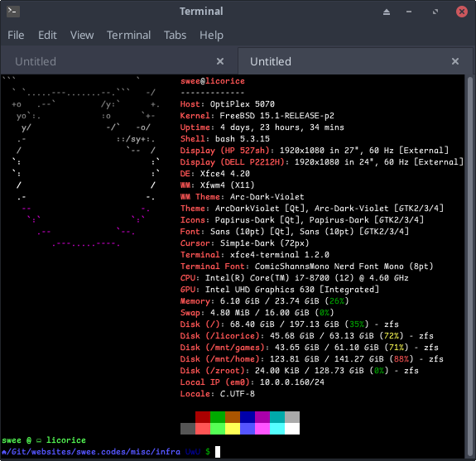Screen dimensions: 476x461
Task: Click the light gray color block
Action: point(292,417)
